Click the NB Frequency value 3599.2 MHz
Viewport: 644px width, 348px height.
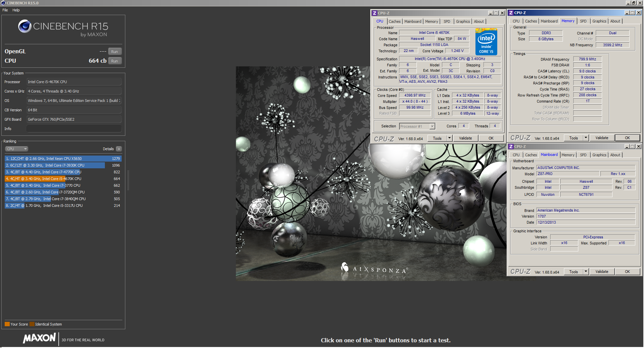[x=613, y=45]
